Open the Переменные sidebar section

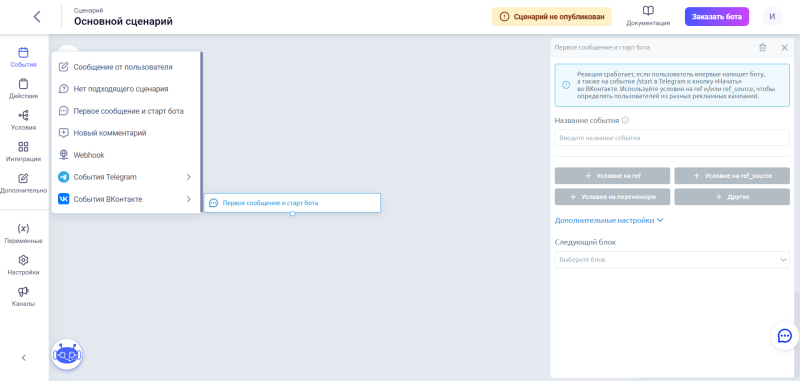tap(23, 234)
